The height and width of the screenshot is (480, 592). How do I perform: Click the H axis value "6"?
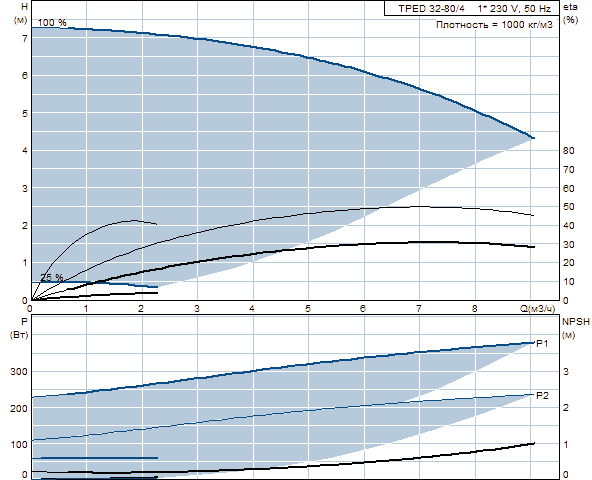click(25, 76)
